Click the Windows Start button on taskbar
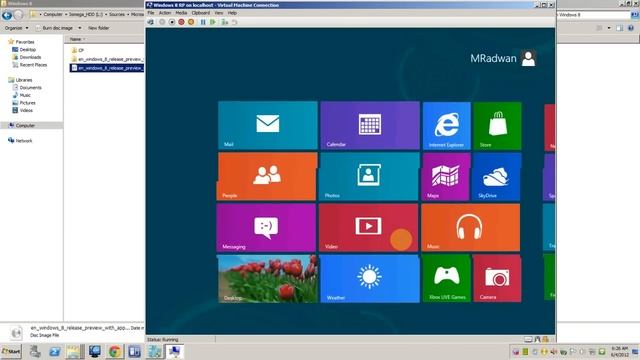640x360 pixels. [11, 351]
